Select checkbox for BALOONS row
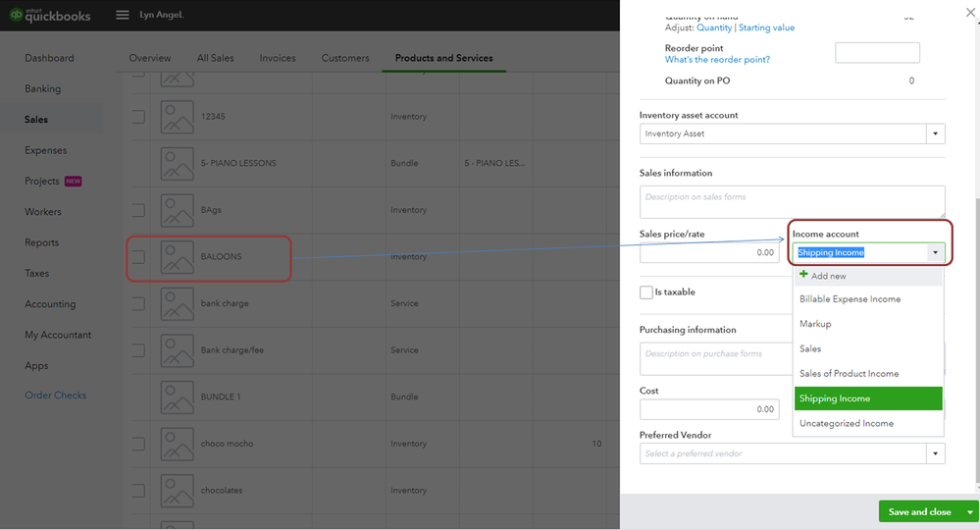 (x=138, y=257)
